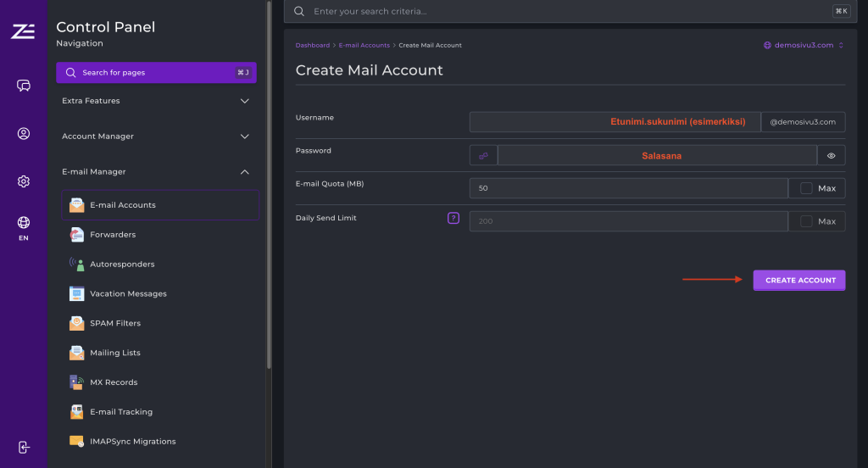The width and height of the screenshot is (868, 468).
Task: Select Autoresponders from navigation menu
Action: click(122, 265)
